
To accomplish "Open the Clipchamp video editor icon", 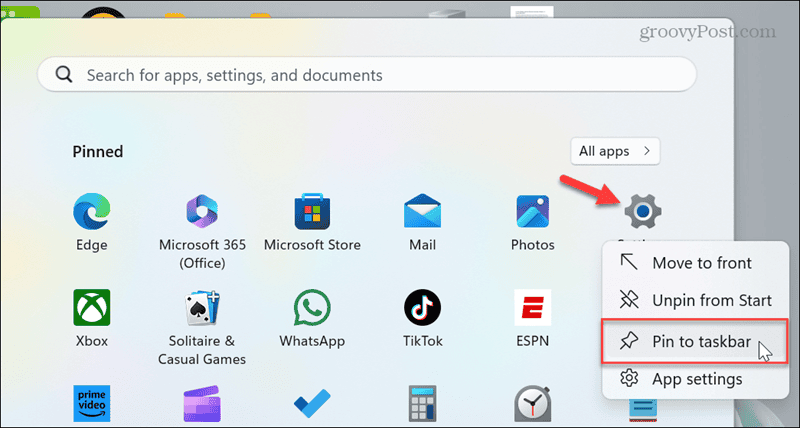I will point(202,403).
